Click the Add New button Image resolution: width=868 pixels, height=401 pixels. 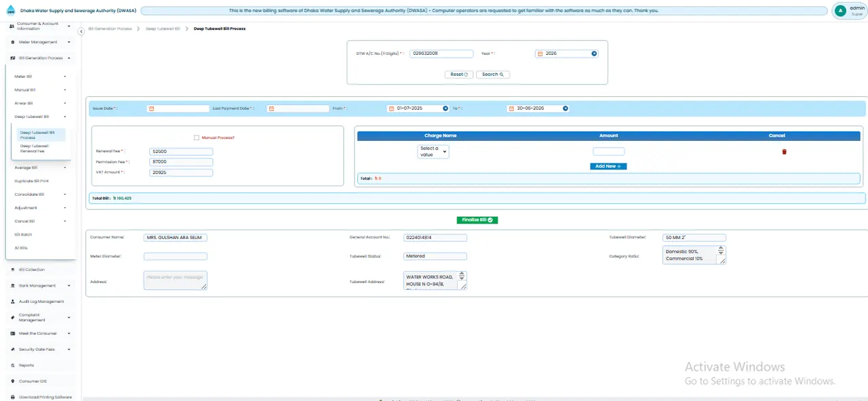coord(608,166)
